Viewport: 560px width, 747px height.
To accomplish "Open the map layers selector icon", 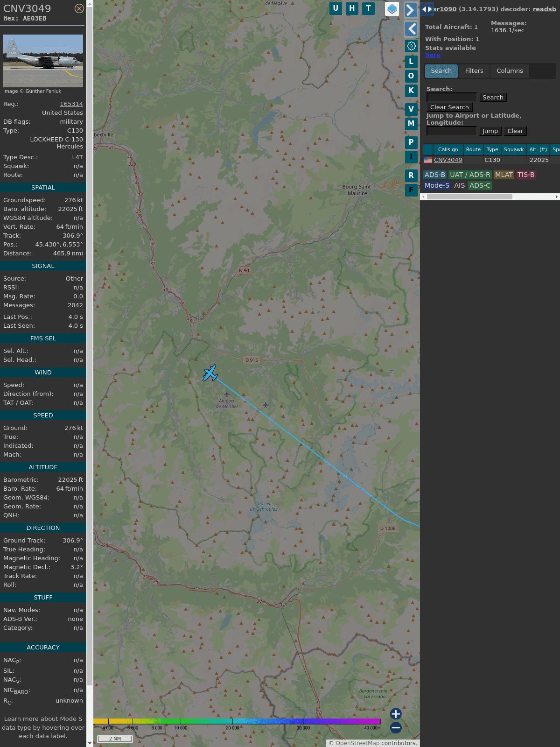I will click(392, 9).
